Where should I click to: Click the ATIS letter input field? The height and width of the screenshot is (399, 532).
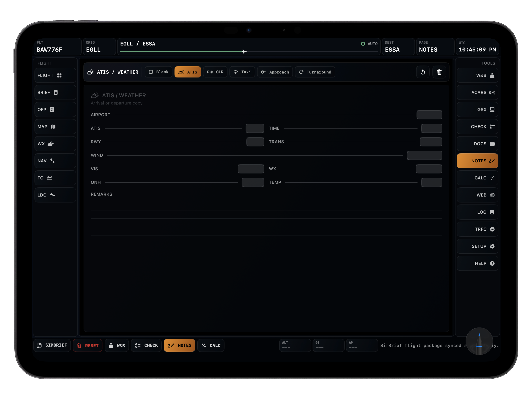pos(255,128)
